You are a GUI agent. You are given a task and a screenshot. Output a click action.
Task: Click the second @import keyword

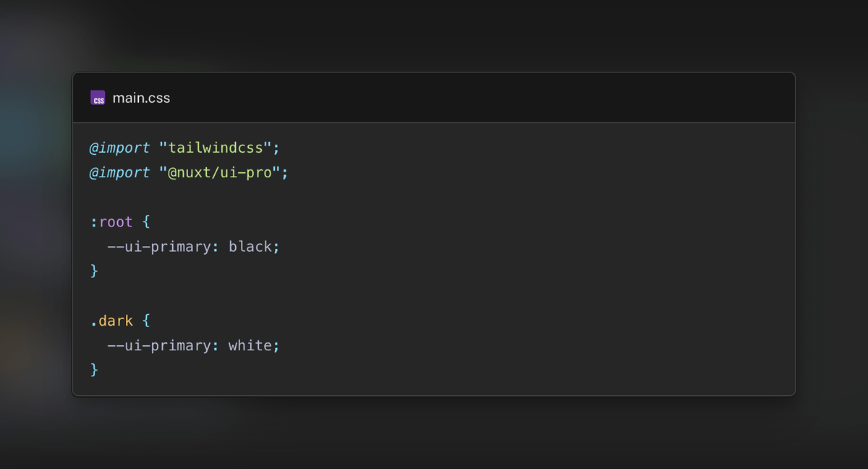[119, 173]
